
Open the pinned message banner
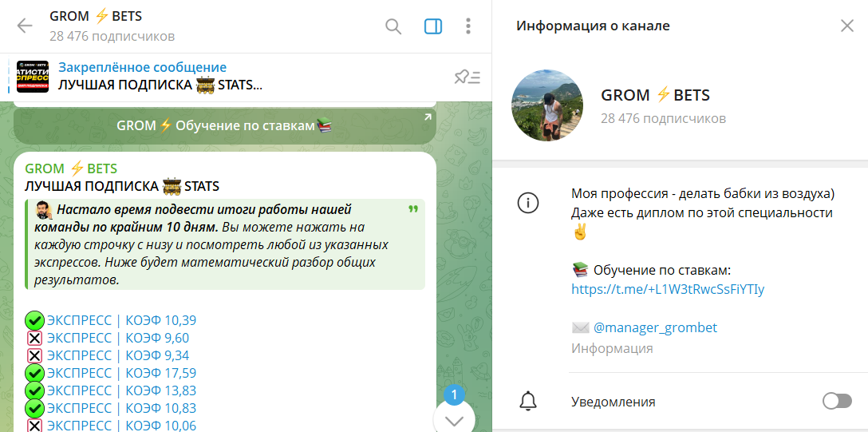[160, 77]
